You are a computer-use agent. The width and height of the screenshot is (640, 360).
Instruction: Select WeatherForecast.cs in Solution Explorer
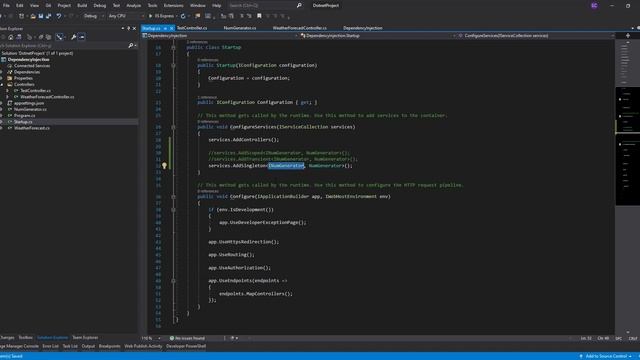[32, 128]
